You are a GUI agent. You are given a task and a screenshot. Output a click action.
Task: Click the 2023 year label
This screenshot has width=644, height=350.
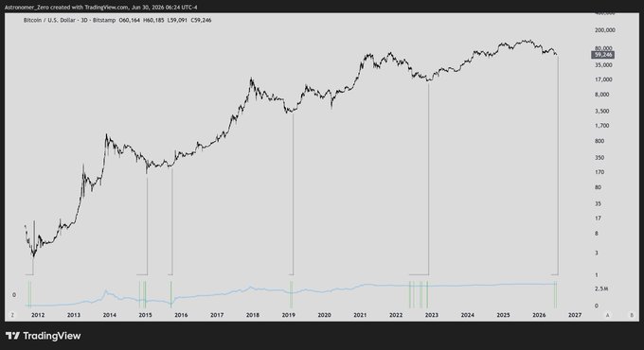click(x=432, y=315)
